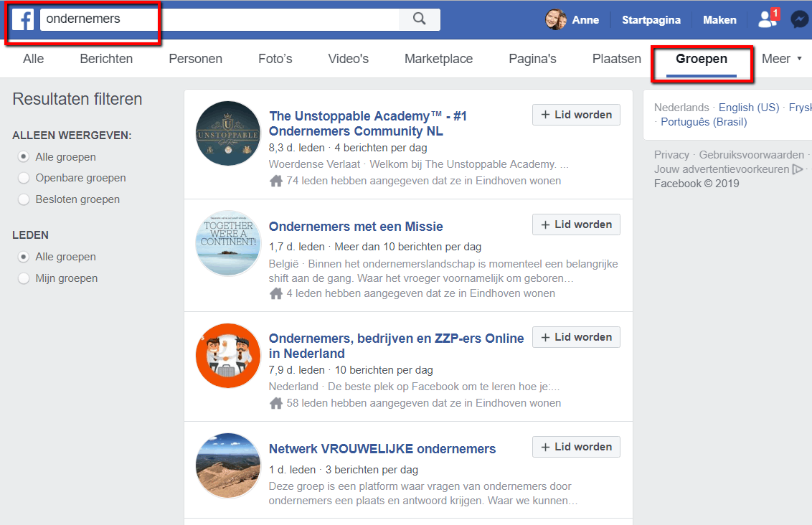Join The Unstoppable Academy via 'Lid worden'

(x=577, y=115)
